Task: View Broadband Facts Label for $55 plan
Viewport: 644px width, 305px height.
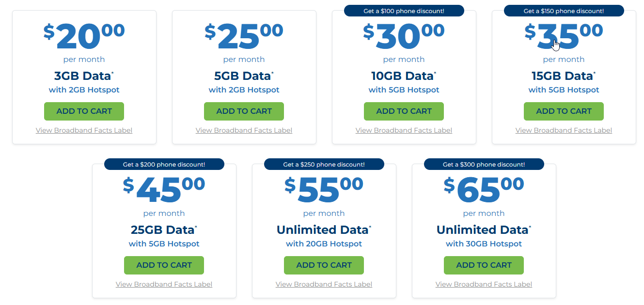Action: 324,284
